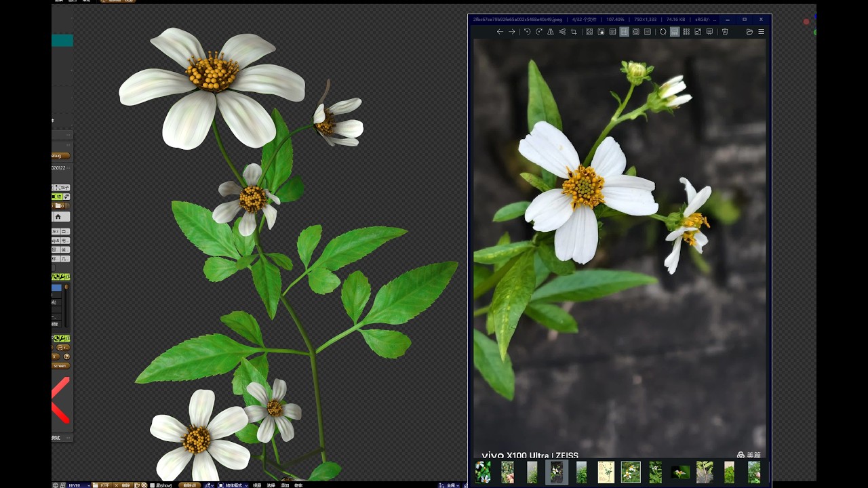Open the dark background flower thumbnail
Image resolution: width=868 pixels, height=488 pixels.
(680, 472)
